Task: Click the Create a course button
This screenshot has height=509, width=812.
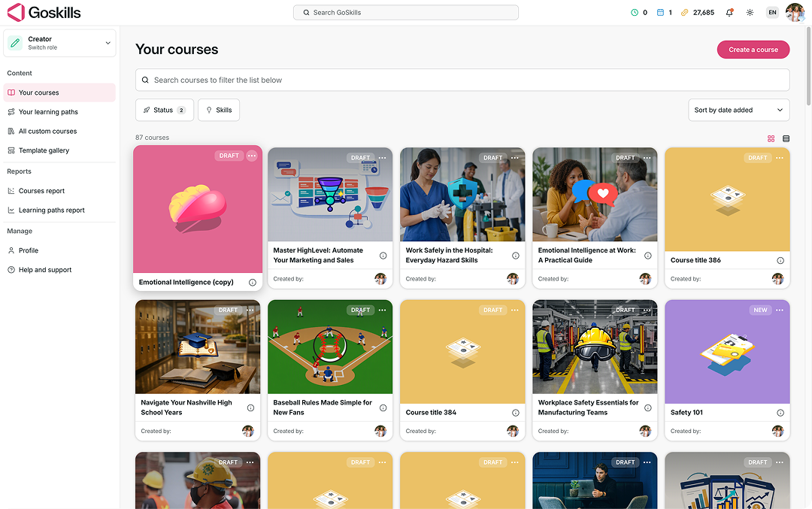Action: 753,50
